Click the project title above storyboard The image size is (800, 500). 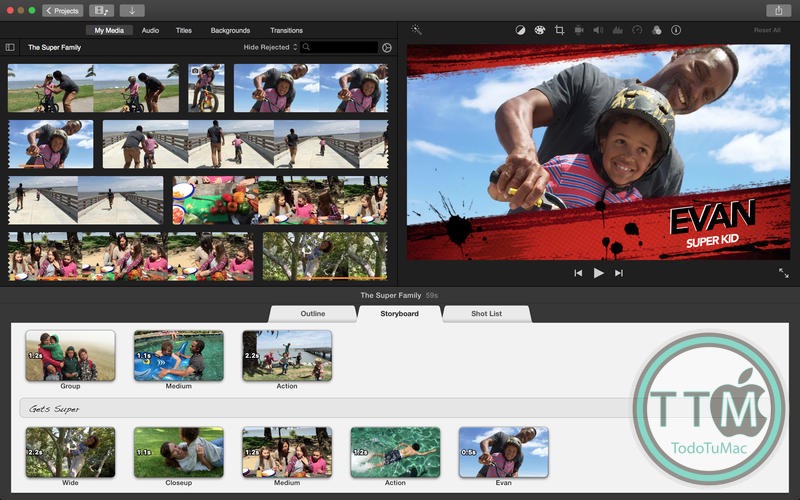[391, 295]
